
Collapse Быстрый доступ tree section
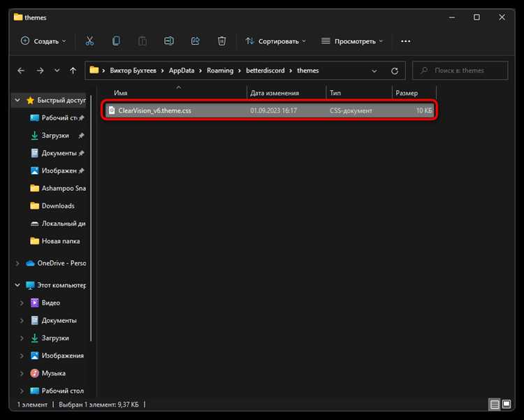coord(17,100)
